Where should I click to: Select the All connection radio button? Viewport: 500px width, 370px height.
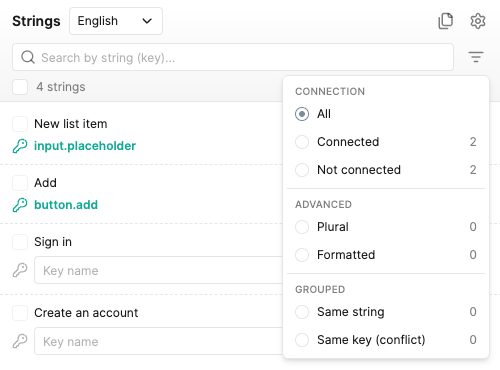tap(302, 114)
